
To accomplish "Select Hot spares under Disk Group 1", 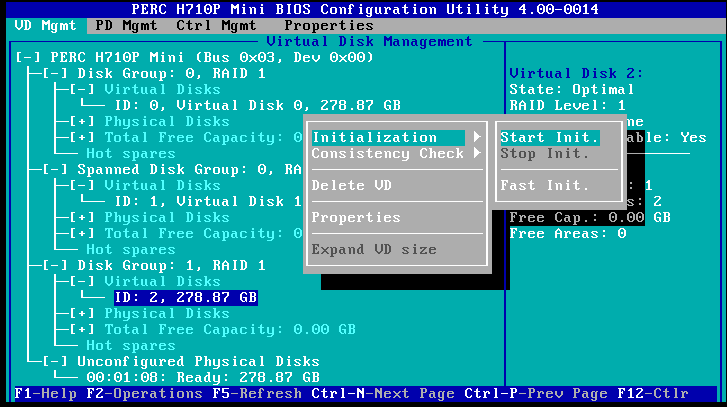I will [x=131, y=345].
